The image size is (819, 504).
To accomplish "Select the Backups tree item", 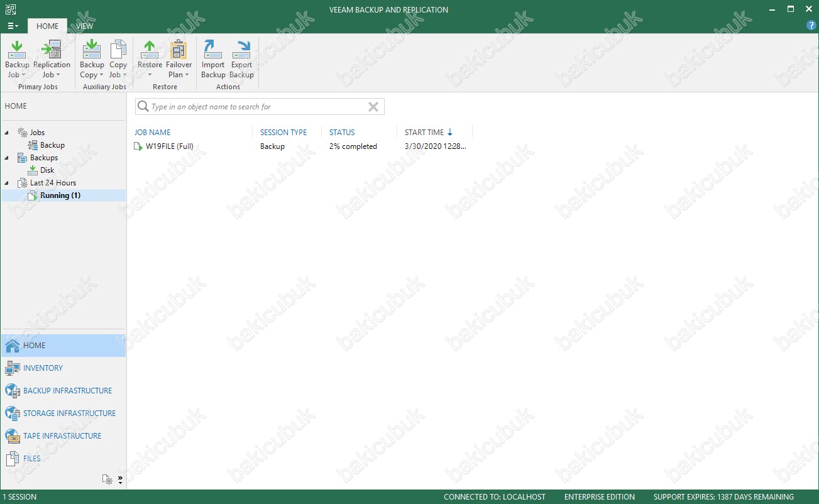I will [44, 158].
